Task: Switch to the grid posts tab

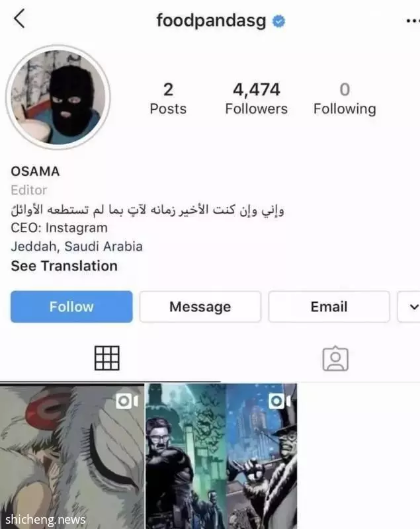Action: point(107,358)
